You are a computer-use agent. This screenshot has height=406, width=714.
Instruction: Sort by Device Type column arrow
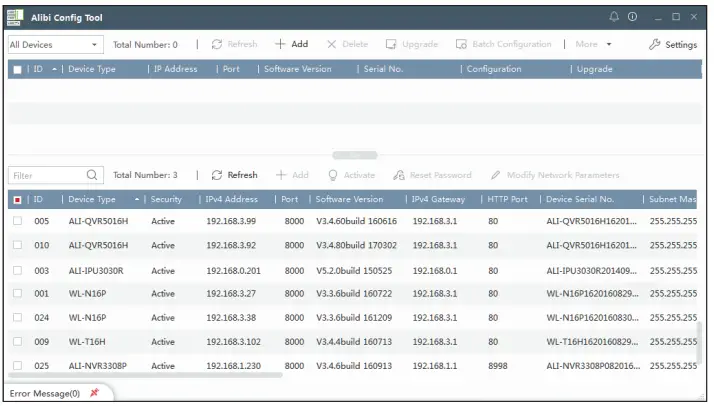[x=136, y=200]
